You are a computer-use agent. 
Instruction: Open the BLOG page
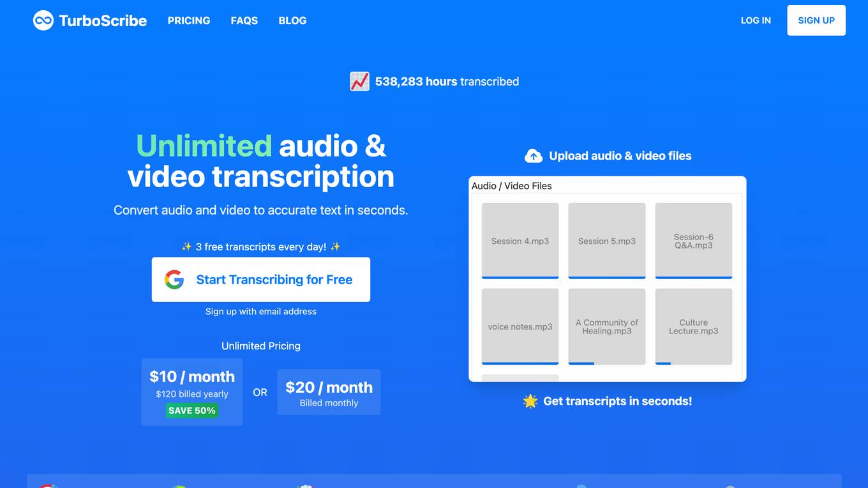pos(292,20)
